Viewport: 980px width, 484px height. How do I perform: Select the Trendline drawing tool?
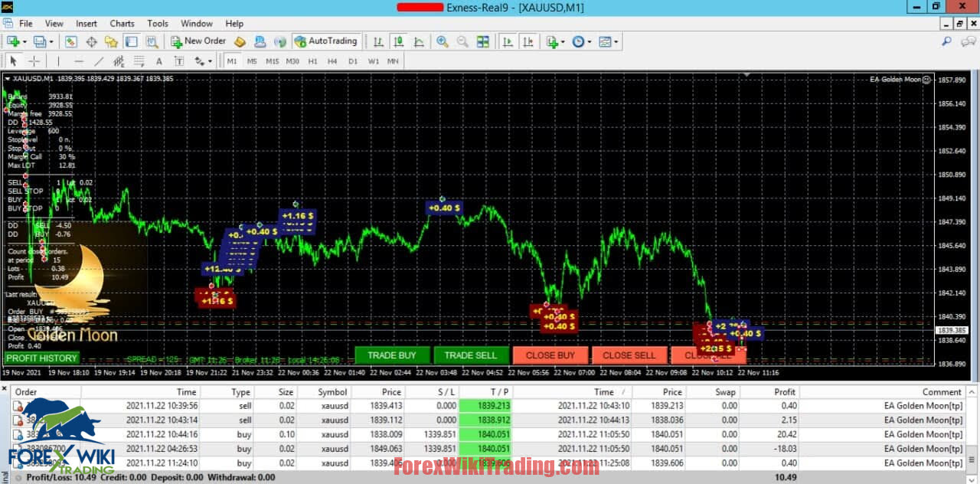pyautogui.click(x=99, y=61)
